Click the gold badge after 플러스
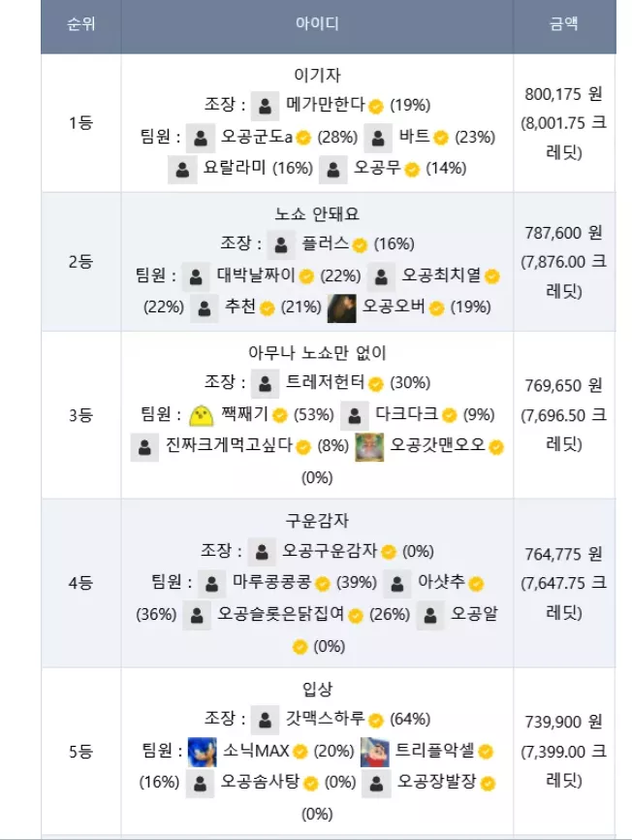This screenshot has width=632, height=840. [x=361, y=245]
